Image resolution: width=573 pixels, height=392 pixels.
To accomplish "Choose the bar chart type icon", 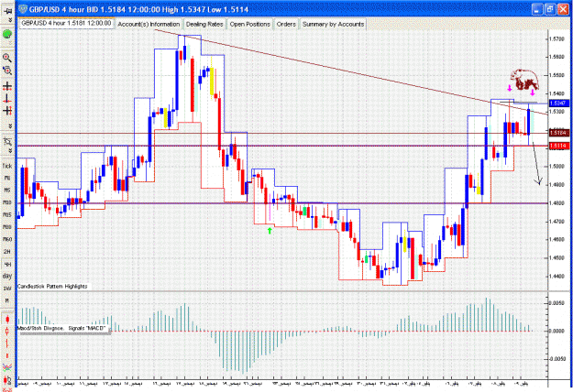I will point(7,343).
